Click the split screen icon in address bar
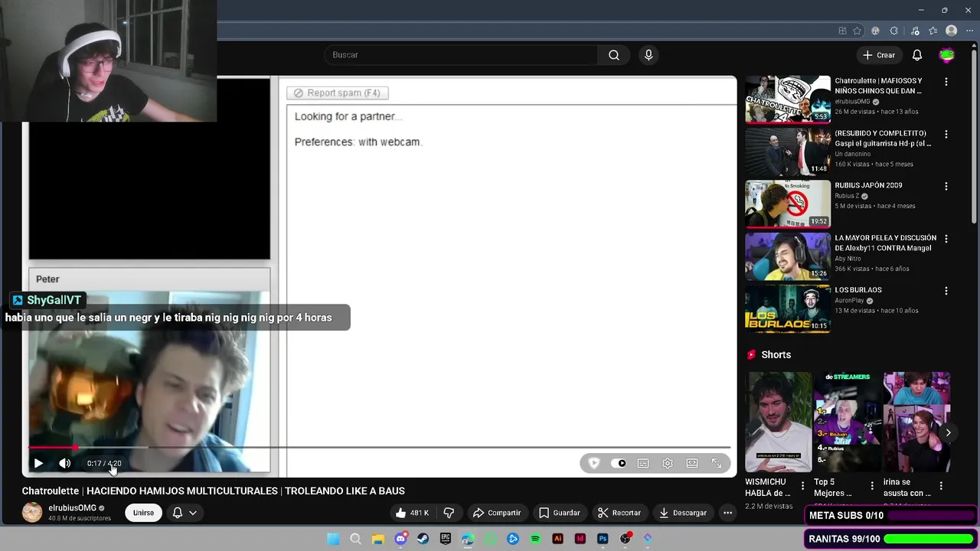 click(842, 31)
